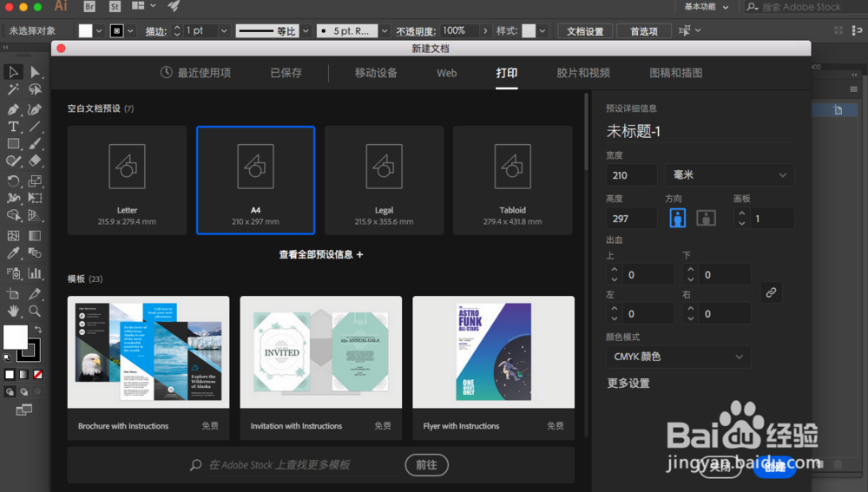Select the Artboard tool
The width and height of the screenshot is (868, 492).
coord(13,293)
